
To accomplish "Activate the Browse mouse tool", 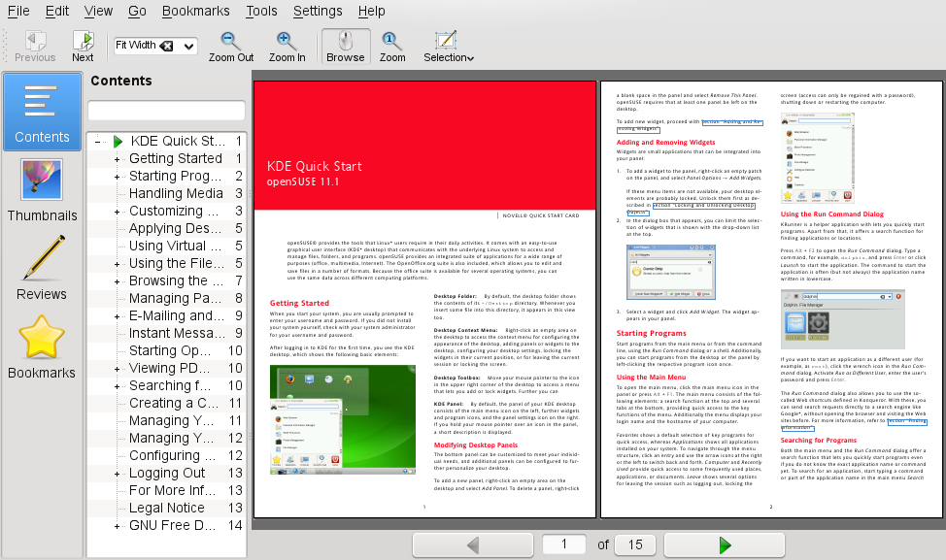I will pos(346,47).
